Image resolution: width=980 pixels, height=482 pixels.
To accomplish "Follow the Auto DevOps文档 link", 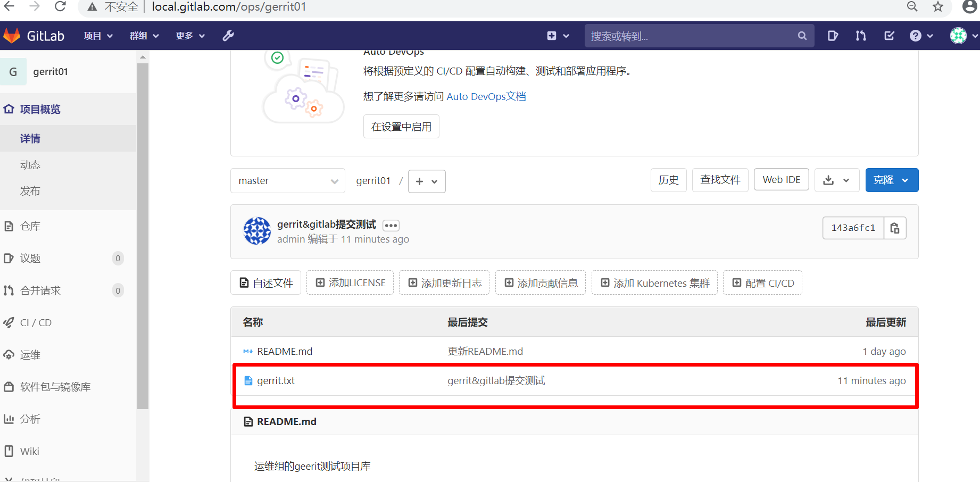I will [x=486, y=96].
